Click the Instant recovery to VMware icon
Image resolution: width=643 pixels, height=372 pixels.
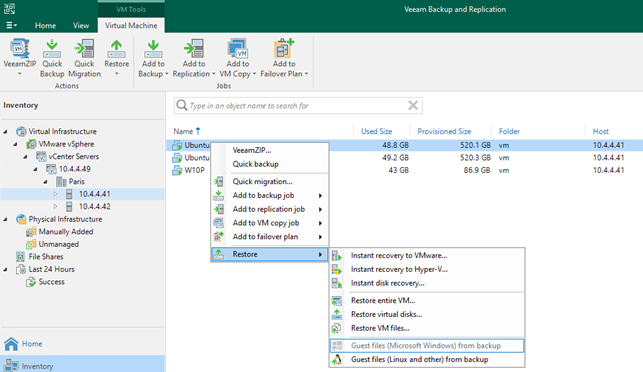337,256
